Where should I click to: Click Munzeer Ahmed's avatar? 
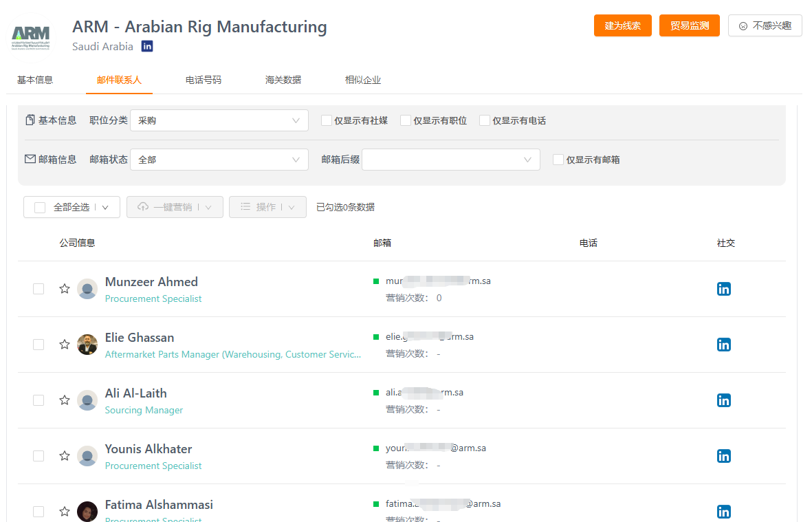click(x=87, y=289)
